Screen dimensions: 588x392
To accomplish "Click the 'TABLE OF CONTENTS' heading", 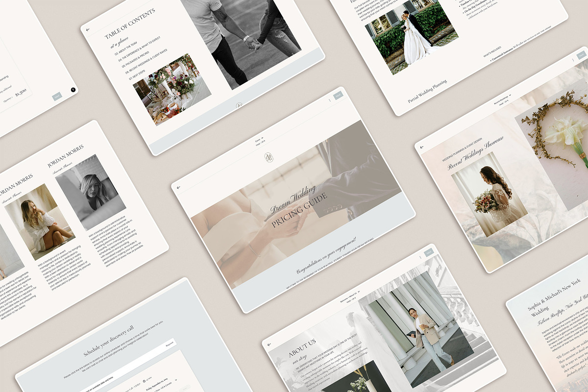I will pyautogui.click(x=130, y=23).
